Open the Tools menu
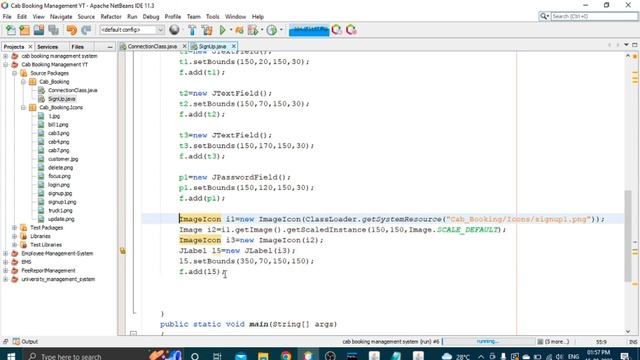 click(212, 16)
